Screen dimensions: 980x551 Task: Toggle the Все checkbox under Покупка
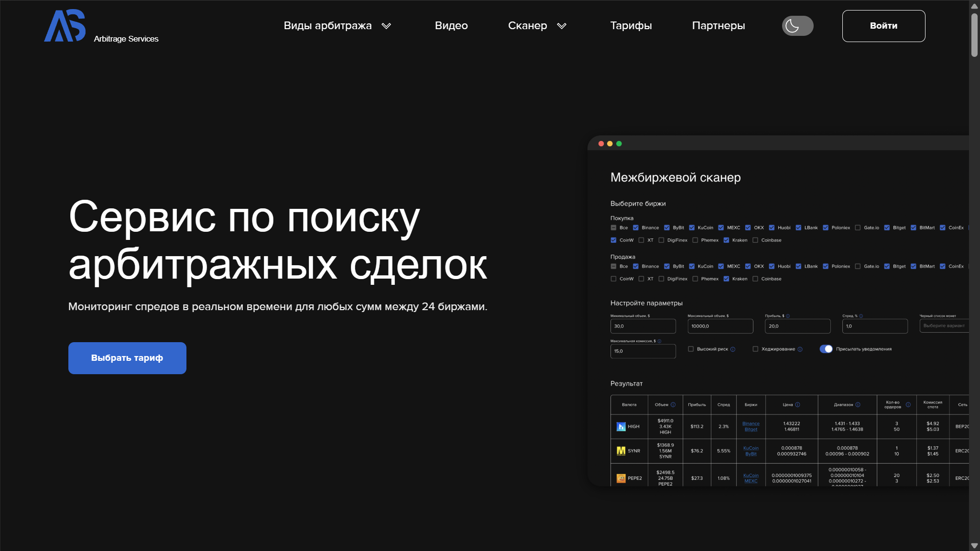[613, 227]
